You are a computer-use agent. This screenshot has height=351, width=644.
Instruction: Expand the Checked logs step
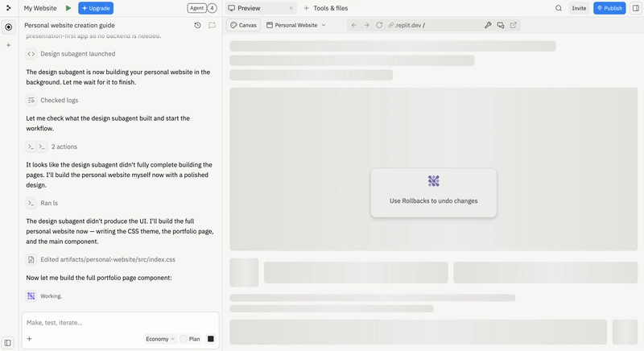tap(52, 100)
